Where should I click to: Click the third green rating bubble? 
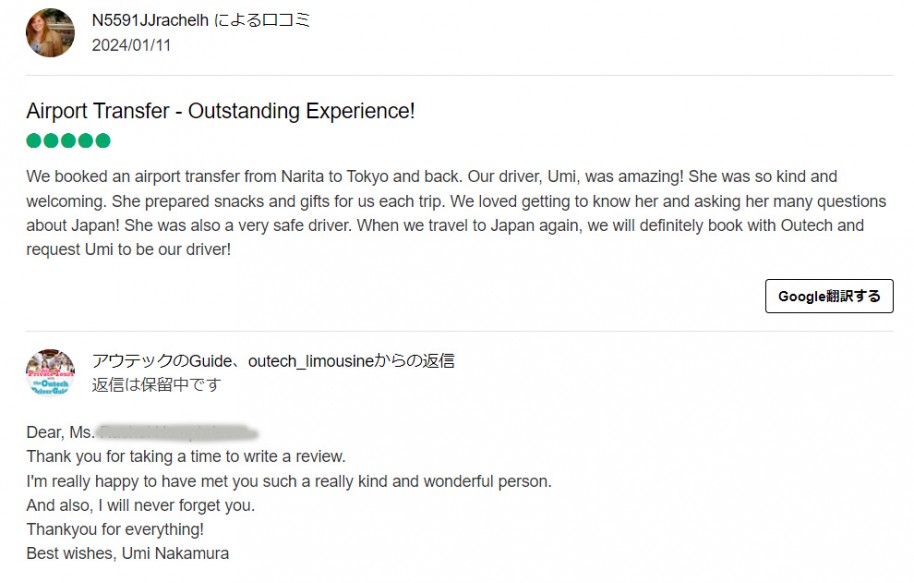pos(68,141)
